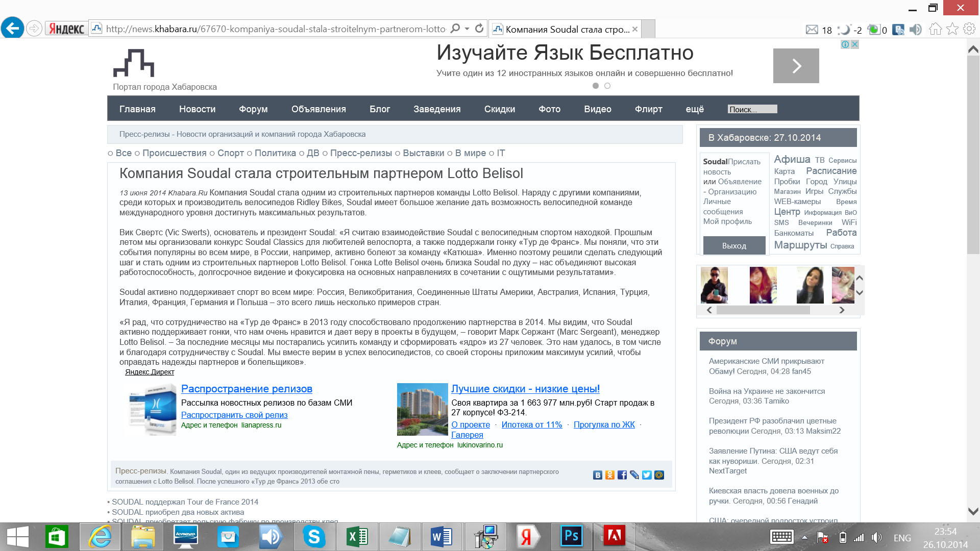Image resolution: width=980 pixels, height=551 pixels.
Task: Click the speaker icon in browser toolbar
Action: click(916, 30)
